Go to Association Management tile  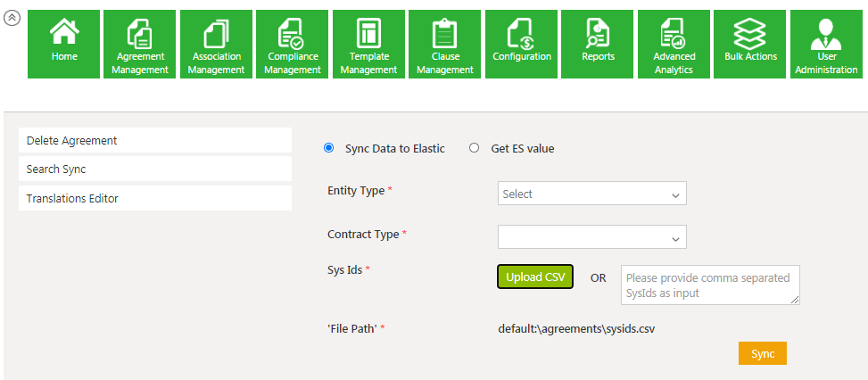tap(216, 44)
